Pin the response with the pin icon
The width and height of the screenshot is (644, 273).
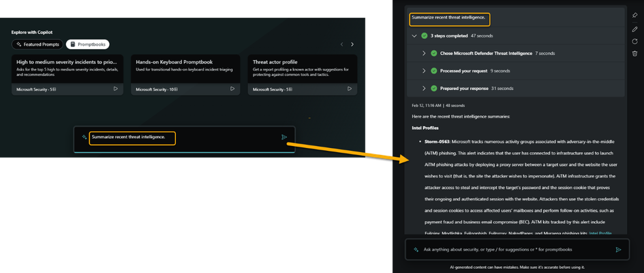634,15
